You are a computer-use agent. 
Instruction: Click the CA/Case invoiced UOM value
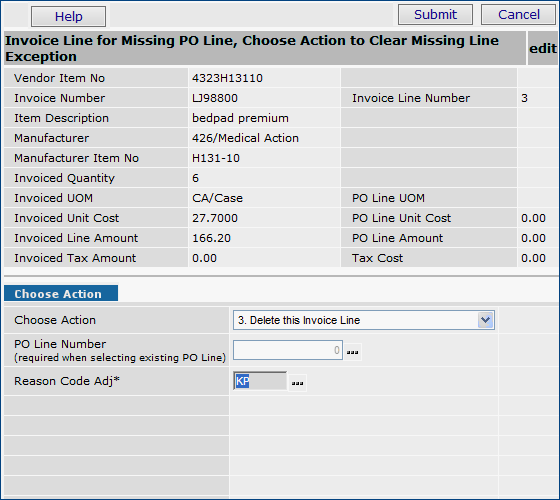(217, 198)
